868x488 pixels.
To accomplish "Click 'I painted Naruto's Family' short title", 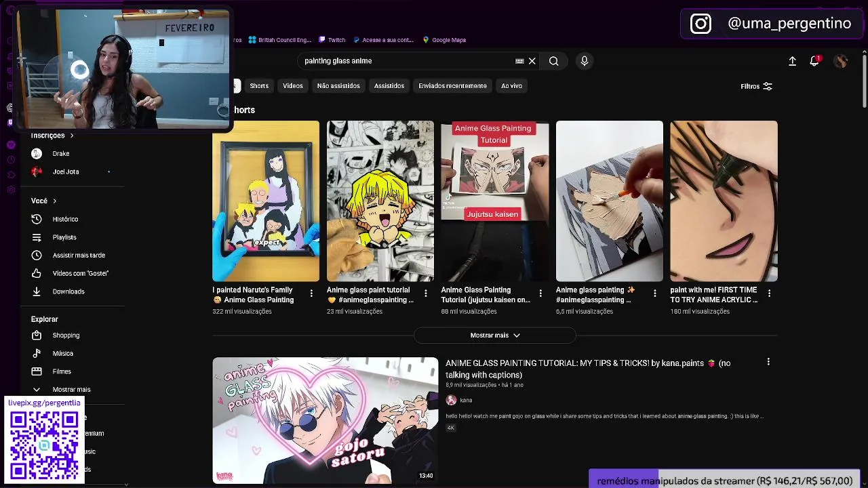I will 253,295.
